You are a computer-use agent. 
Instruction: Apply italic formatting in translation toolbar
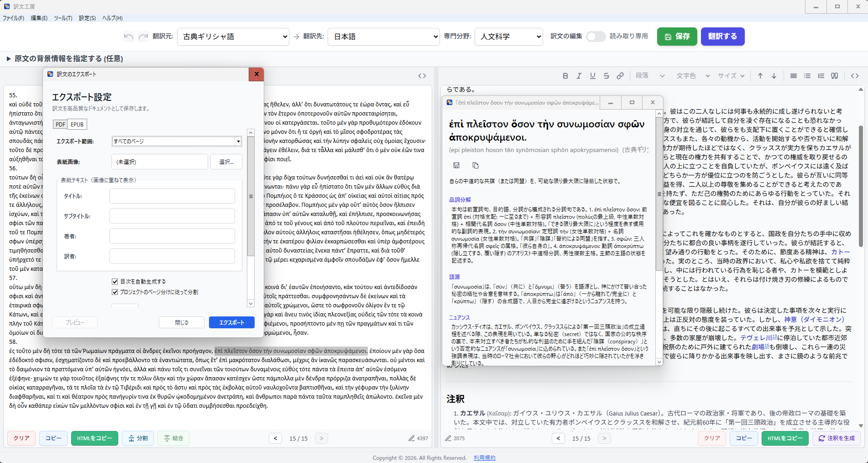(579, 76)
